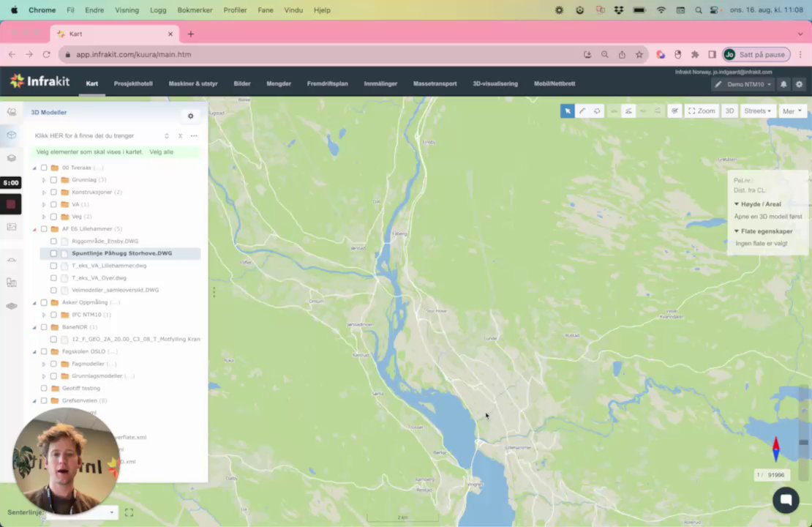
Task: Select the arrow pointer tool in map toolbar
Action: [567, 111]
